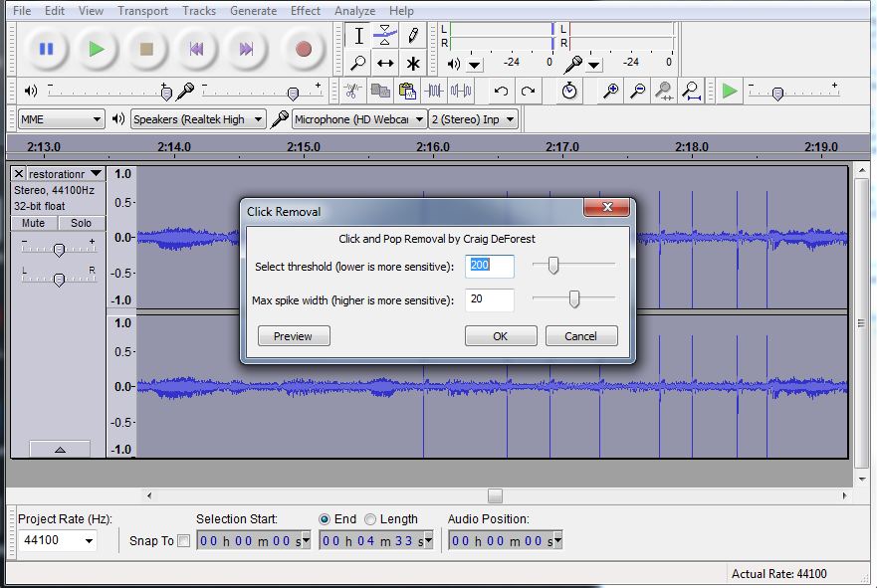Click the Zoom In magnifier icon
Viewport: 877px width, 588px height.
coord(610,91)
